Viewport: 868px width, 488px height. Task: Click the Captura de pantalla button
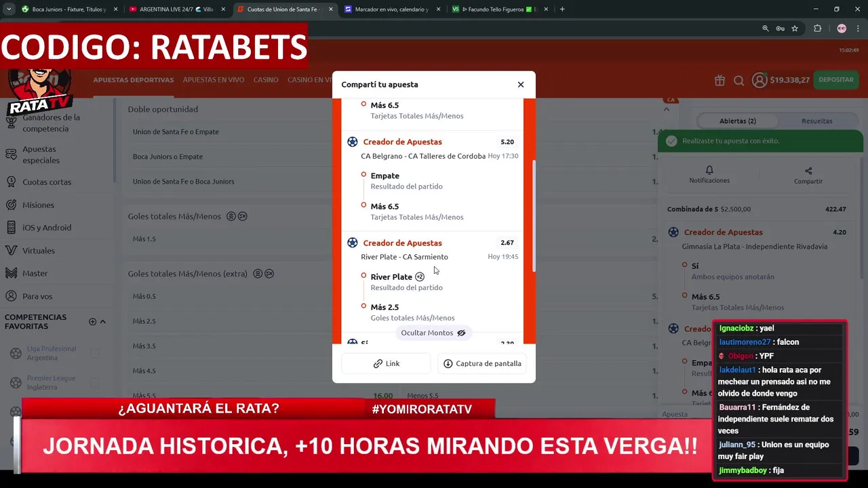click(x=481, y=363)
